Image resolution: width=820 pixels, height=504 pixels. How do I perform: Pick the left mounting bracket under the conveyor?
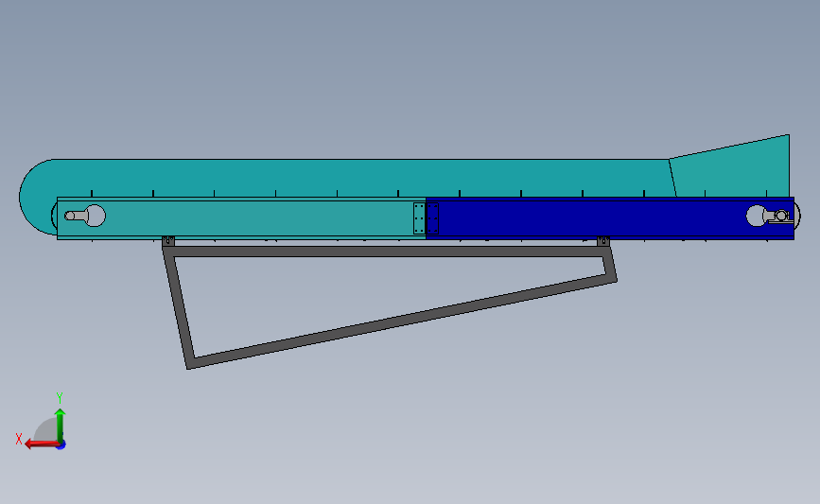click(168, 241)
